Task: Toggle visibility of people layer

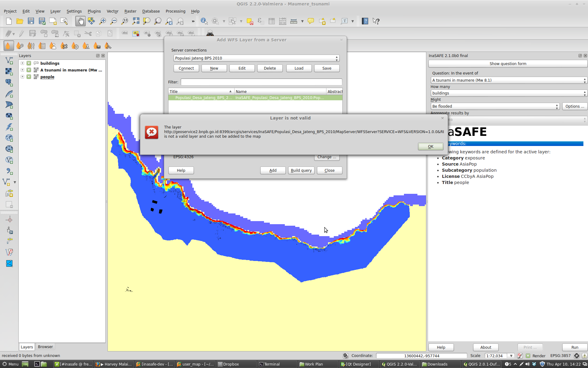Action: (29, 77)
